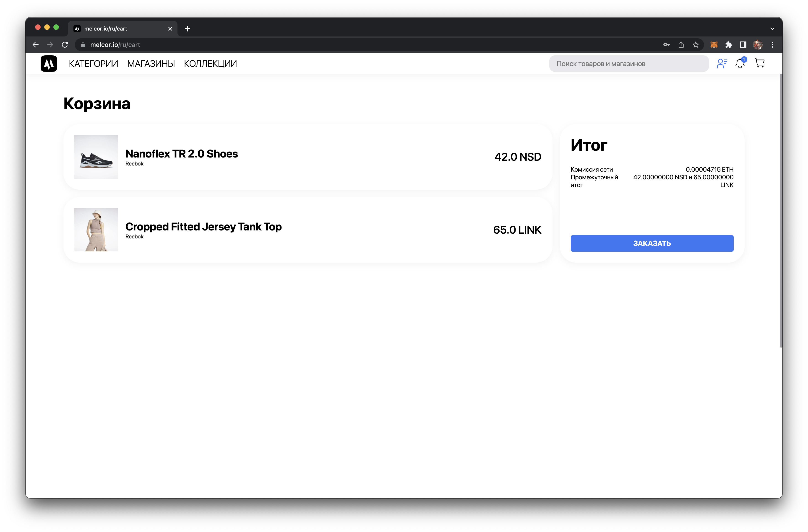Click the share page icon

pos(681,45)
